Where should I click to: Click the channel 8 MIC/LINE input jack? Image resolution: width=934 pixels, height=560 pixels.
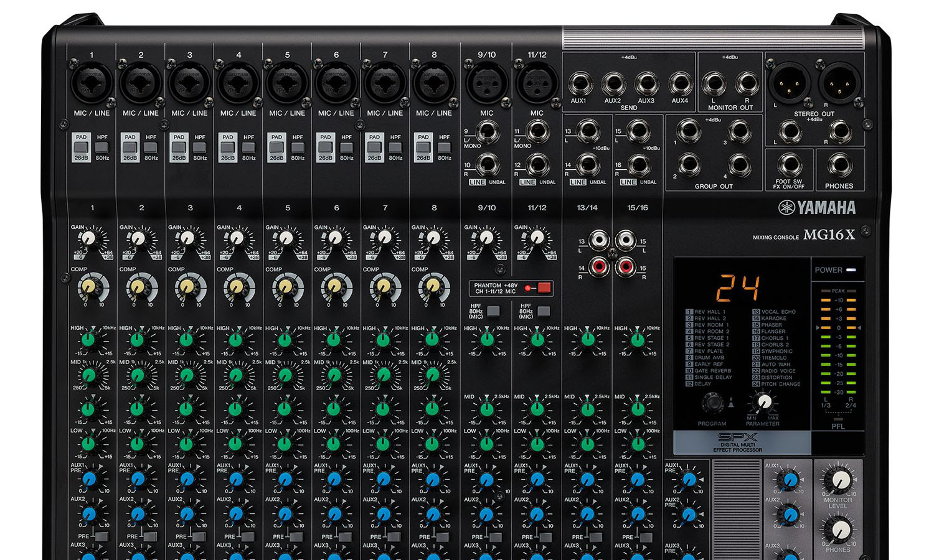pos(434,84)
